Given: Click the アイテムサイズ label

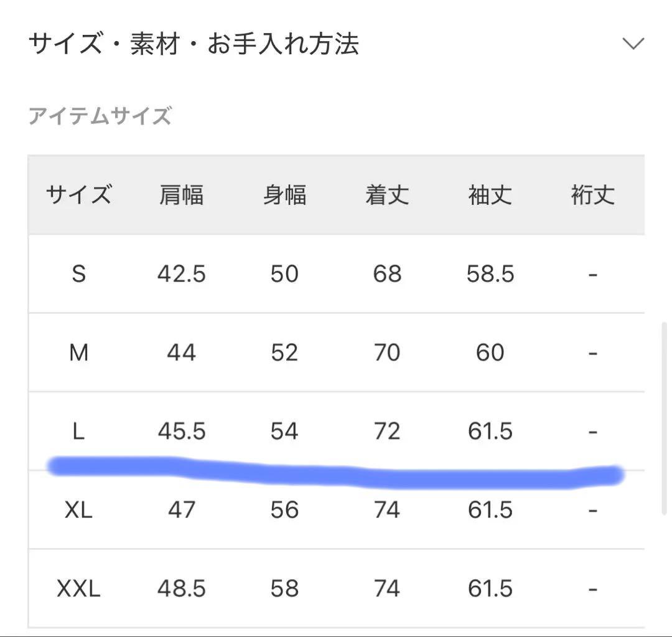Looking at the screenshot, I should pos(100,116).
